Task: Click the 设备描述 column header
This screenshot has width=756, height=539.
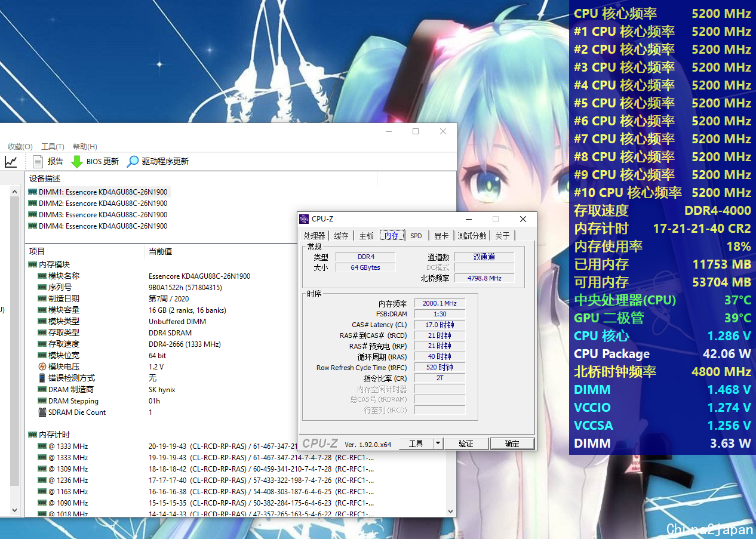Action: click(45, 178)
